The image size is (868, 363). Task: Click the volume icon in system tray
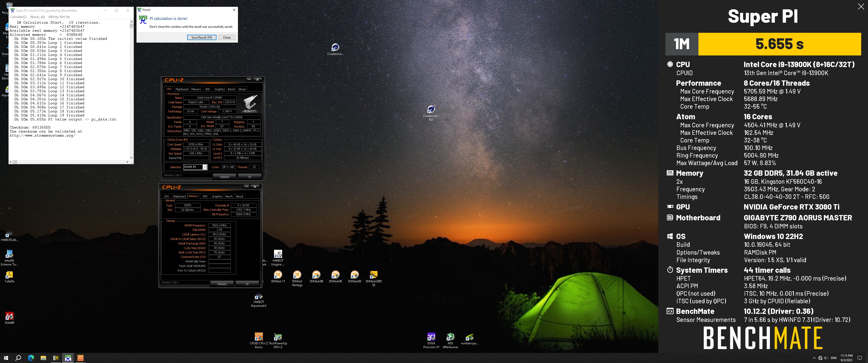click(826, 358)
